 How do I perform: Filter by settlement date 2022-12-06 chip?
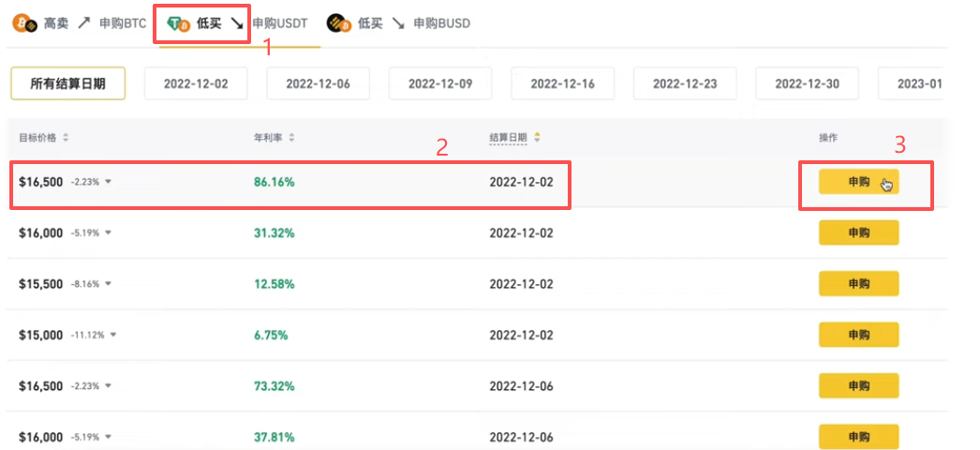[x=319, y=83]
